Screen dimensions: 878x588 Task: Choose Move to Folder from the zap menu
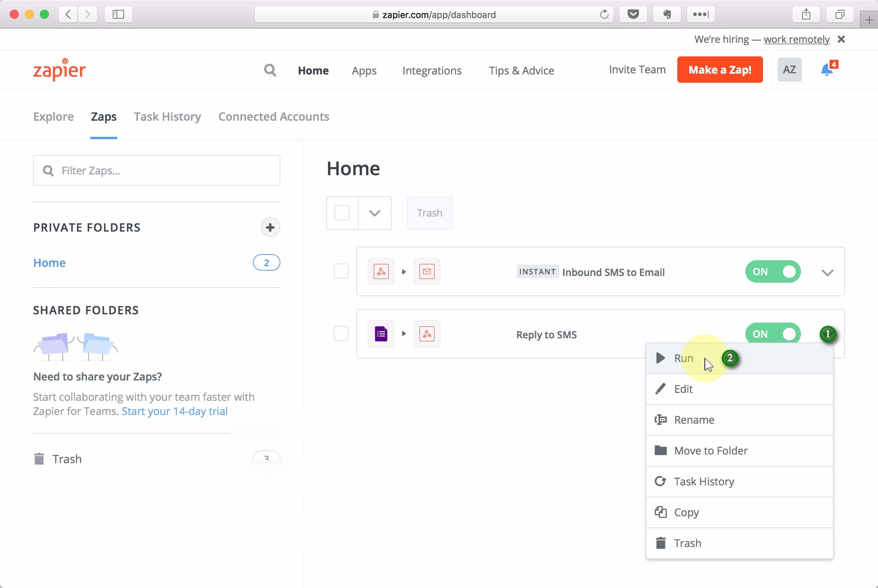point(739,451)
